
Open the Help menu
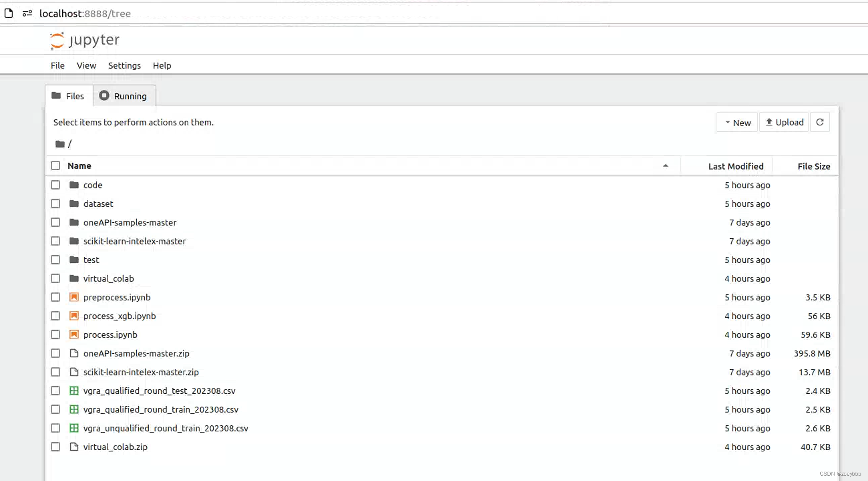[162, 65]
